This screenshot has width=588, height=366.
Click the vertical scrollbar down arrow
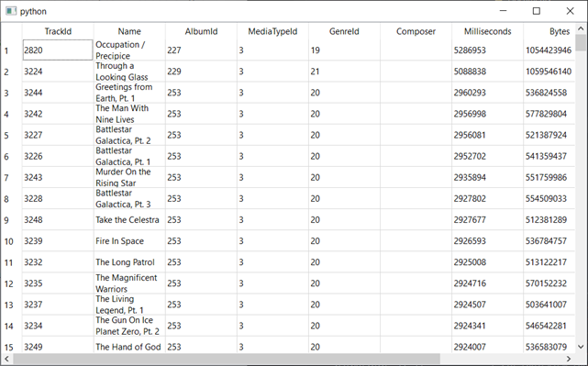click(x=581, y=347)
